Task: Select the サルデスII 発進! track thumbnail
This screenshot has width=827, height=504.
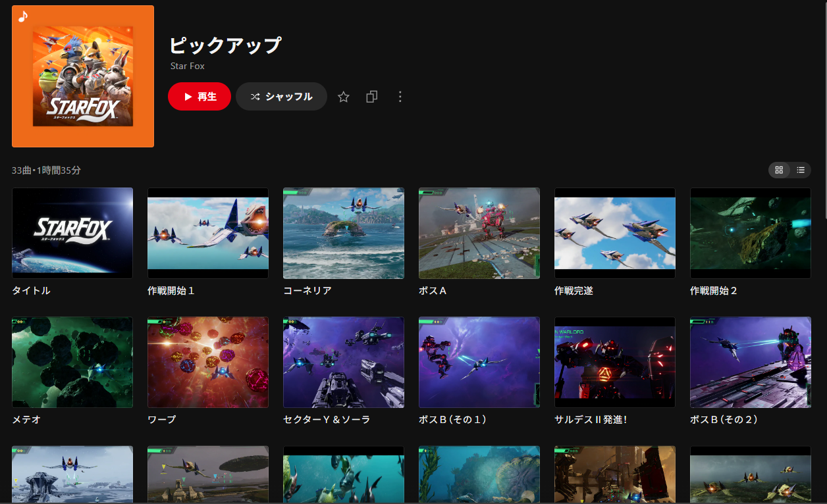Action: pos(615,362)
